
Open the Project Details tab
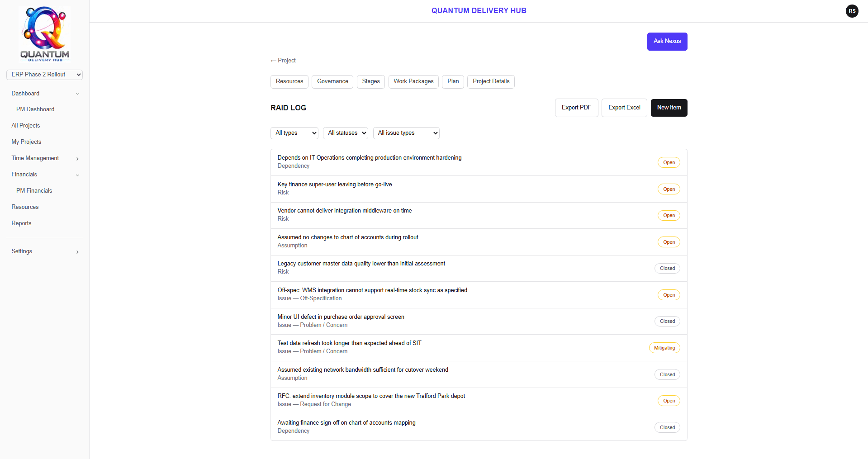[x=491, y=82]
